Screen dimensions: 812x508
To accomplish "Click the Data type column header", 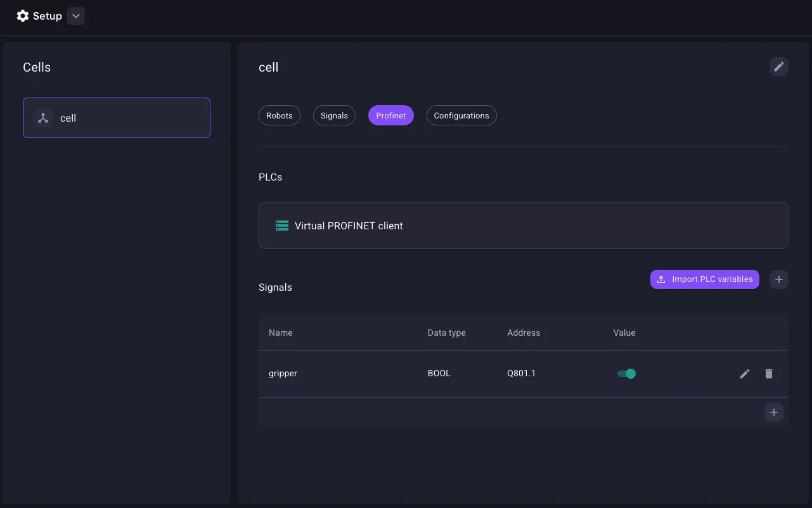I will point(446,333).
